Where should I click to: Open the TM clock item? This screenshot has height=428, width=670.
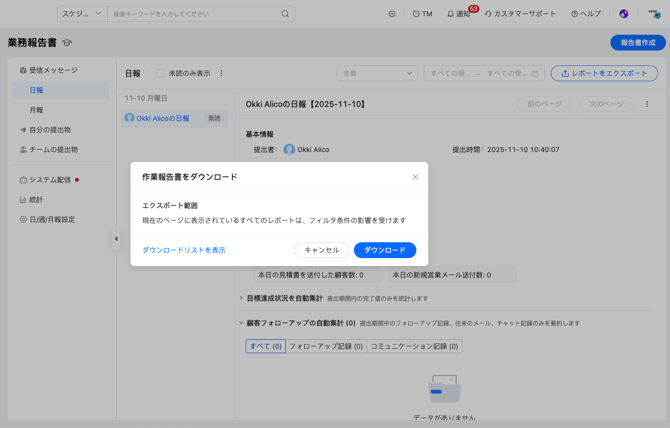pos(423,14)
